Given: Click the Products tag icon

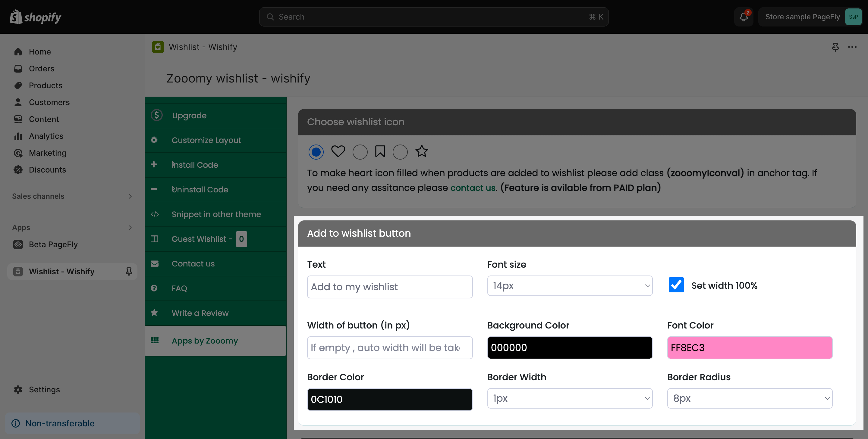Looking at the screenshot, I should point(18,86).
